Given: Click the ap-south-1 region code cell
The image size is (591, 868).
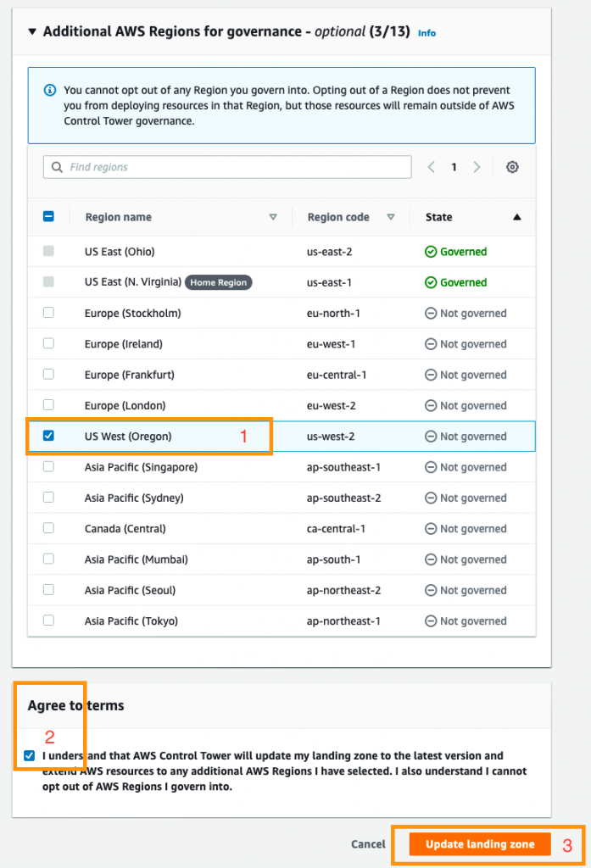Looking at the screenshot, I should (x=333, y=559).
